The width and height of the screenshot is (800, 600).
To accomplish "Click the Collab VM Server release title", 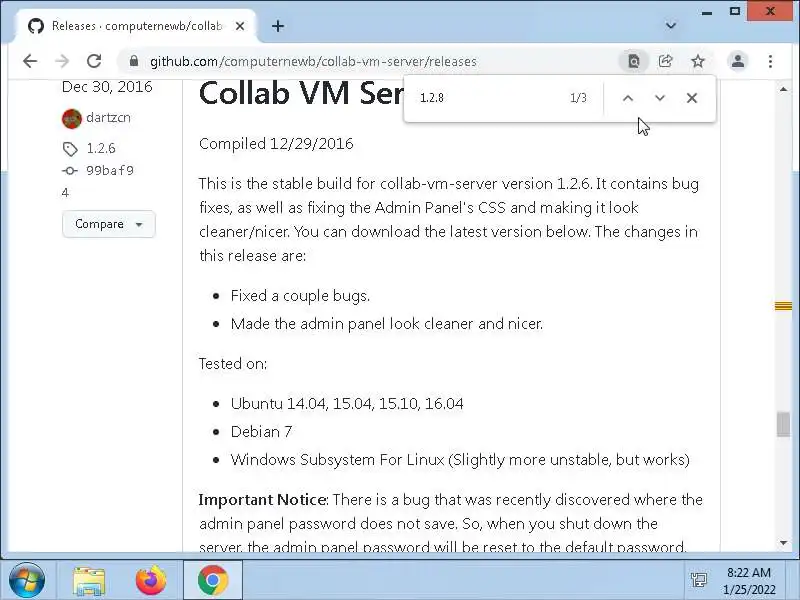I will click(301, 93).
